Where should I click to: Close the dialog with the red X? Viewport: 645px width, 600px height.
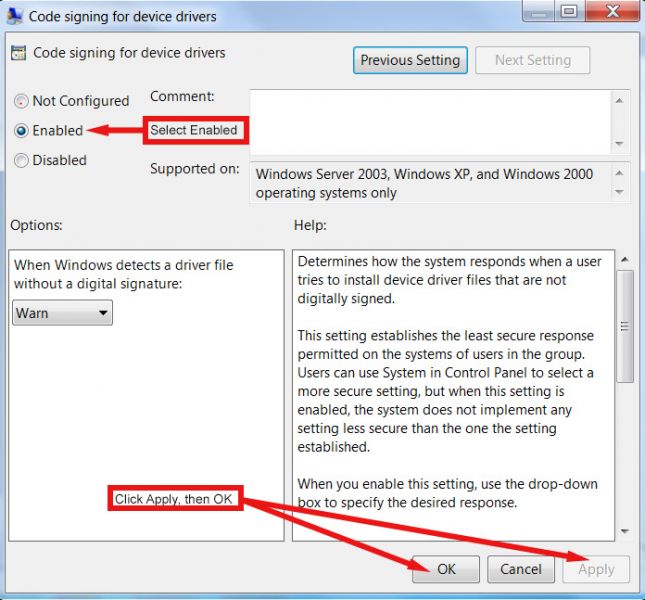click(608, 12)
